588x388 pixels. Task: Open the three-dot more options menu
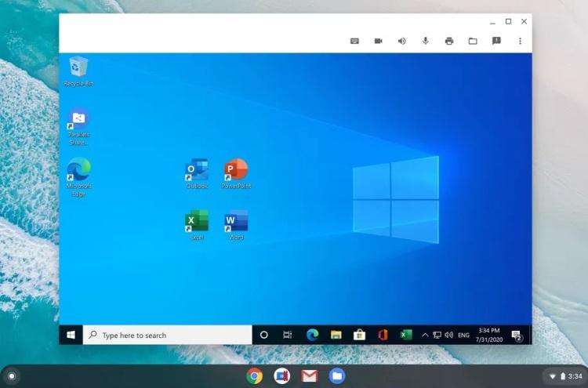coord(520,41)
